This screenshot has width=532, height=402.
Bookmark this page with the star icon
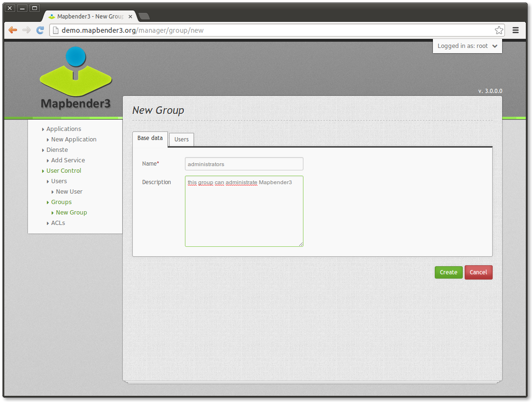coord(499,30)
